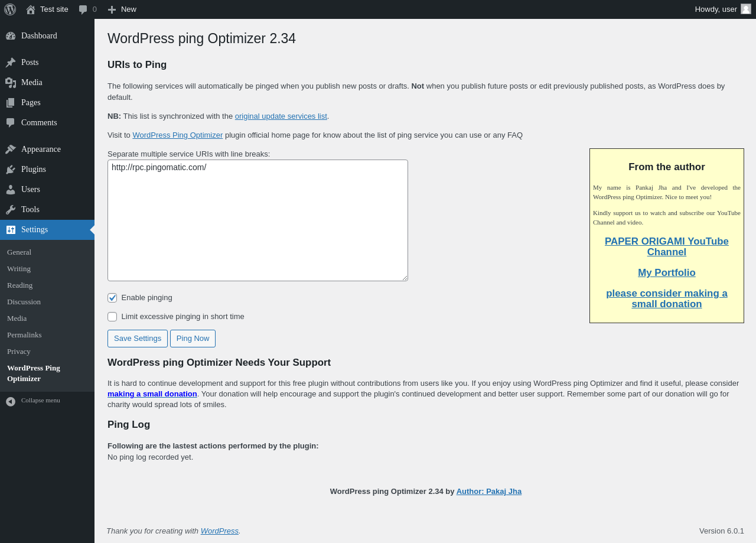Click please consider making a small donation
Screen dimensions: 756x543
coord(667,299)
